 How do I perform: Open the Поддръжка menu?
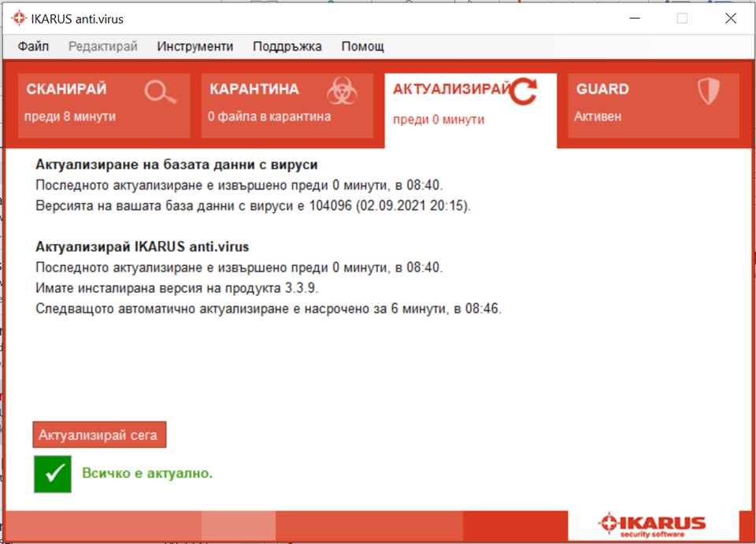point(287,46)
